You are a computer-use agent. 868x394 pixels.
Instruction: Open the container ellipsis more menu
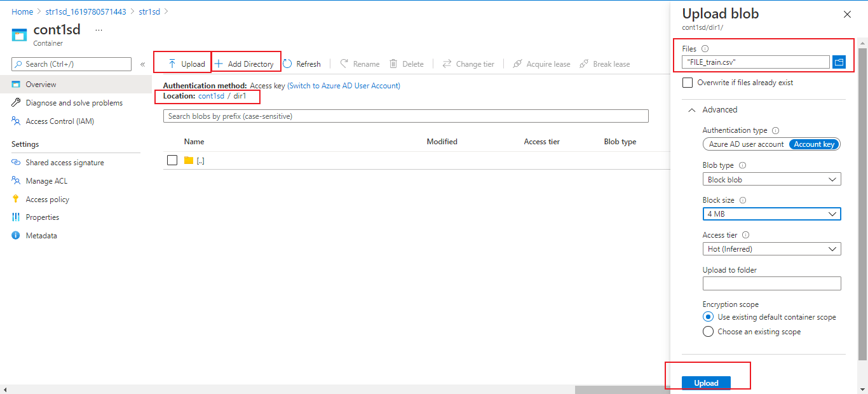tap(98, 30)
